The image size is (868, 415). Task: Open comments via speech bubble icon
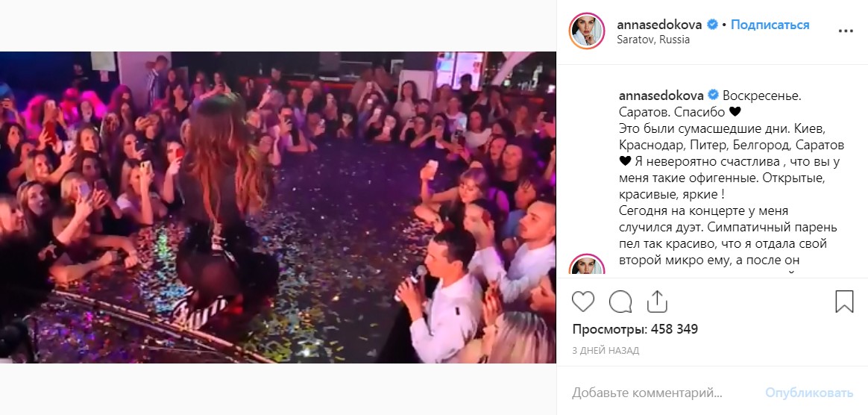coord(620,302)
